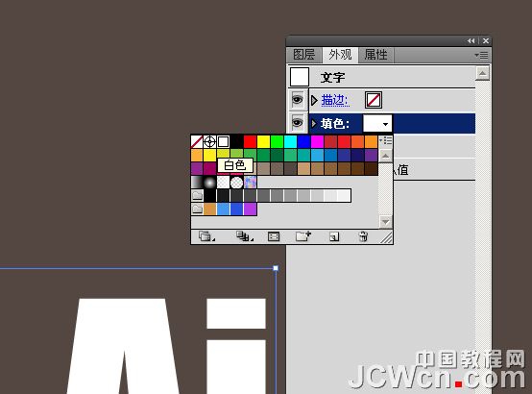This screenshot has width=532, height=394.
Task: Create a New Color Group with folder-plus icon
Action: 303,236
